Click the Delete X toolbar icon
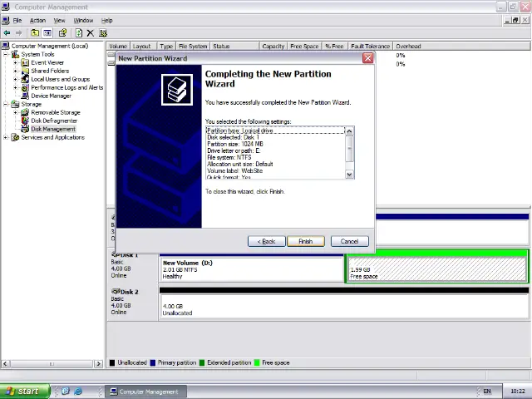This screenshot has width=532, height=399. (x=91, y=33)
